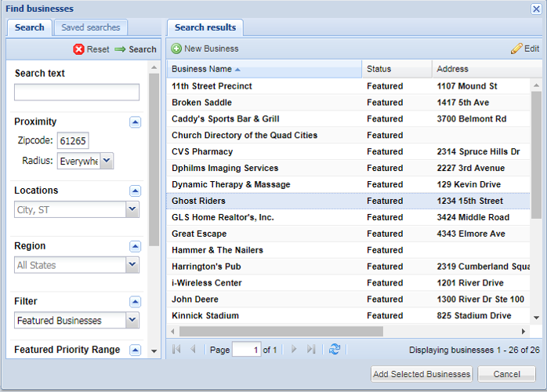Image resolution: width=547 pixels, height=392 pixels.
Task: Click the green arrow Search button
Action: [120, 49]
